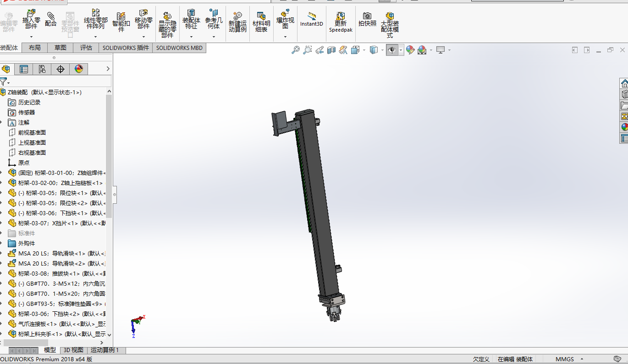Switch to the 草图 sketch tab
628x364 pixels.
coord(60,48)
